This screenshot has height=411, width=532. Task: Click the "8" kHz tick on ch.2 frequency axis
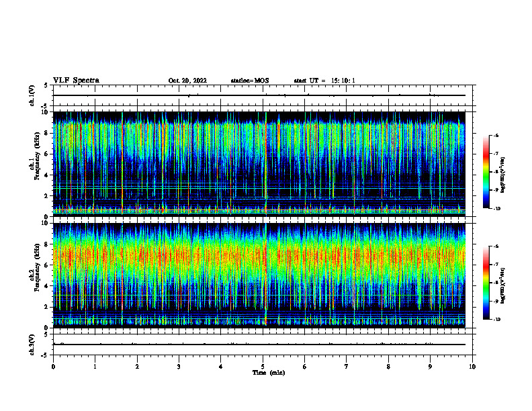click(47, 244)
